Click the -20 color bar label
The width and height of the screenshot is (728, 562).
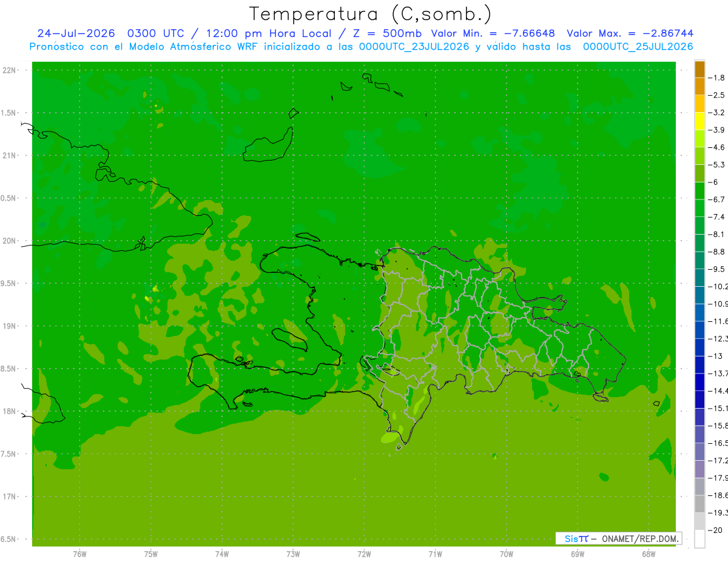pyautogui.click(x=715, y=530)
